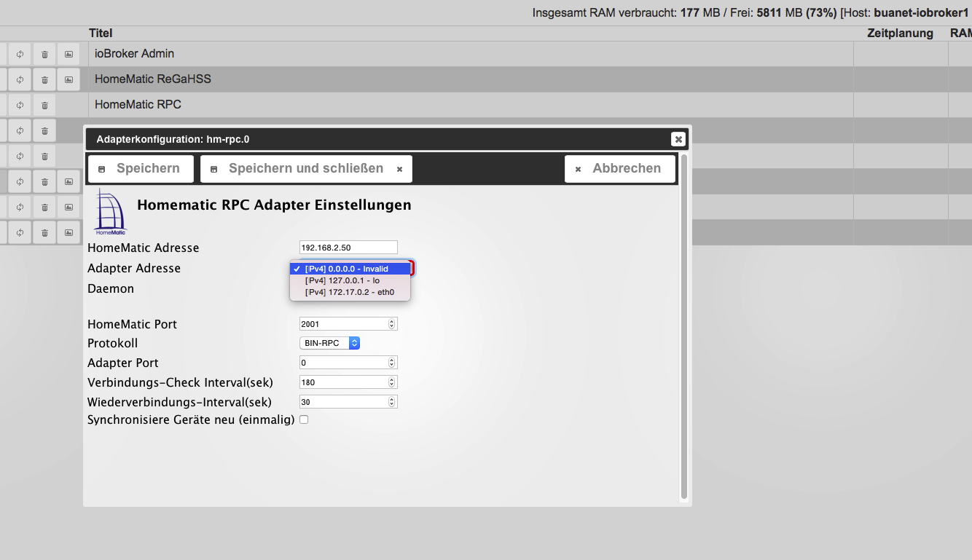The height and width of the screenshot is (560, 972).
Task: Adjust Wiederverbindungs-Interval stepper
Action: click(x=392, y=402)
